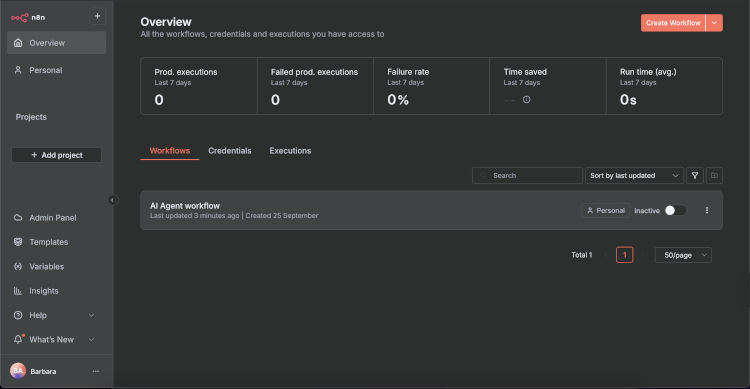
Task: Expand the Help menu chevron
Action: (x=91, y=315)
